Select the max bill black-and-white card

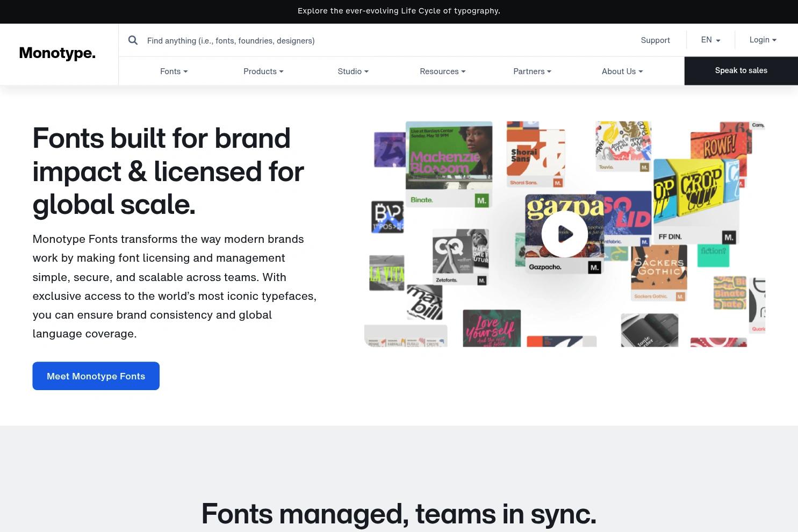pos(425,302)
